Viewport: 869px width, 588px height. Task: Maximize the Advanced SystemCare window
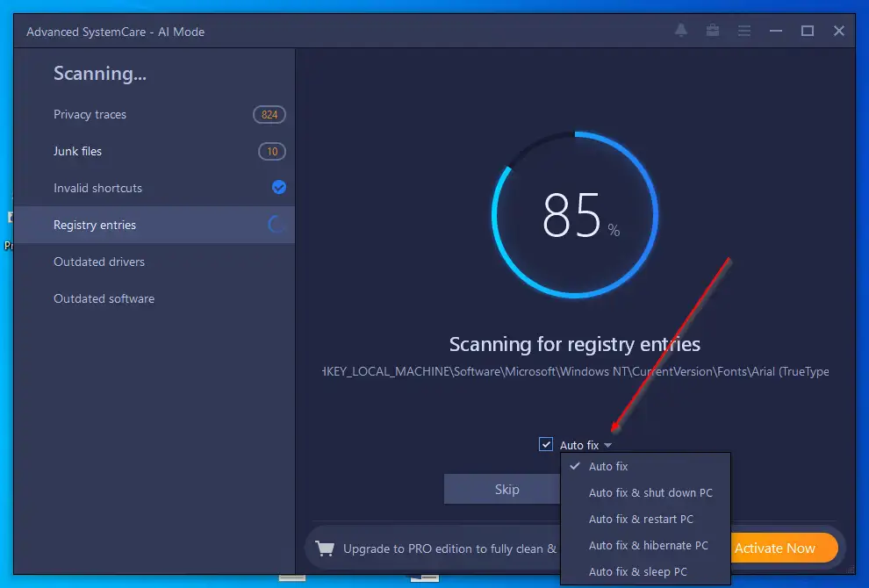click(808, 31)
